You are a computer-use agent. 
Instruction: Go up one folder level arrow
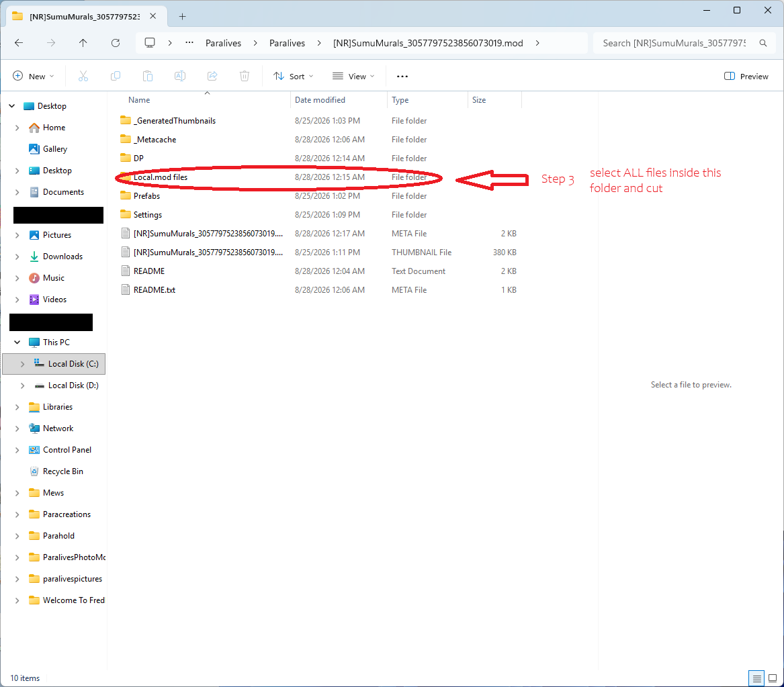[83, 43]
